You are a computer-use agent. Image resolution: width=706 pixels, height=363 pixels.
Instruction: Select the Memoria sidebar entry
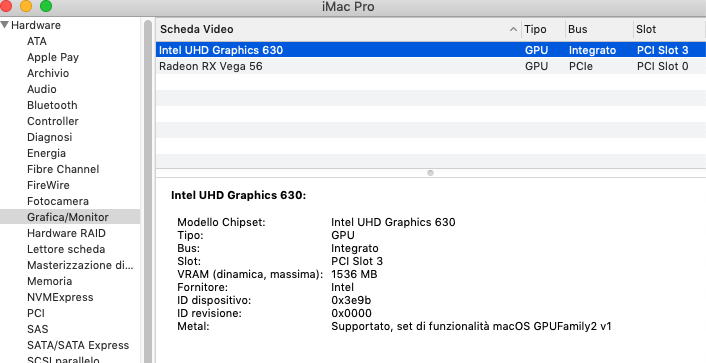point(50,281)
